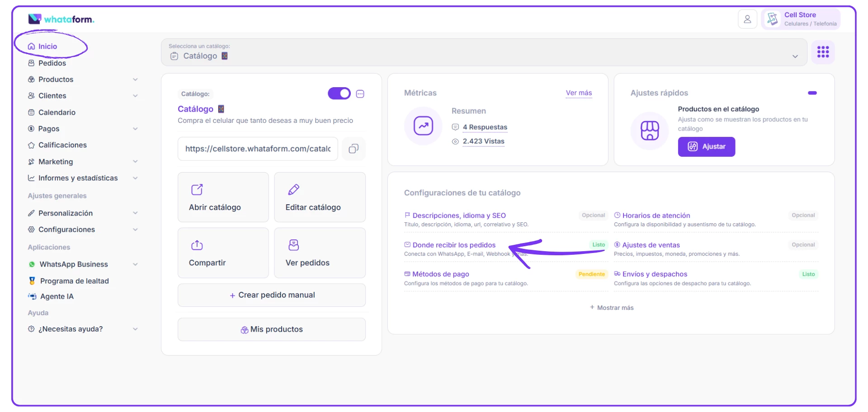This screenshot has height=412, width=868.
Task: Open the apps grid icon
Action: (823, 52)
